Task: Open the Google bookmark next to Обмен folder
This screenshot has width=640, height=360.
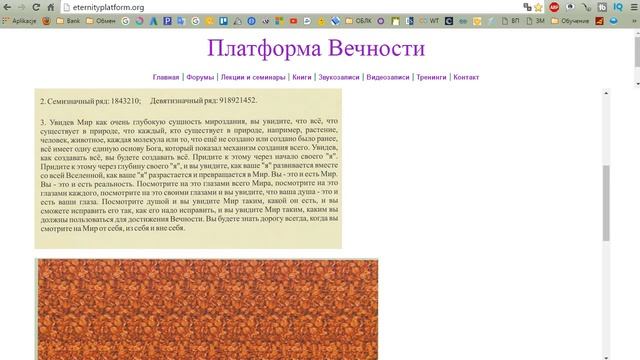Action: tap(125, 21)
